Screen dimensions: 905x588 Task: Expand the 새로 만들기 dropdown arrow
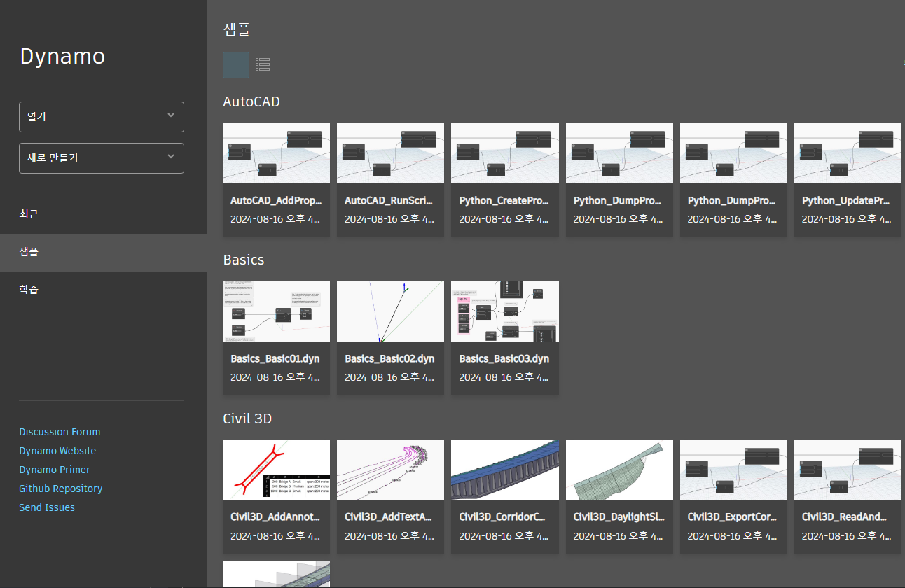pos(171,158)
